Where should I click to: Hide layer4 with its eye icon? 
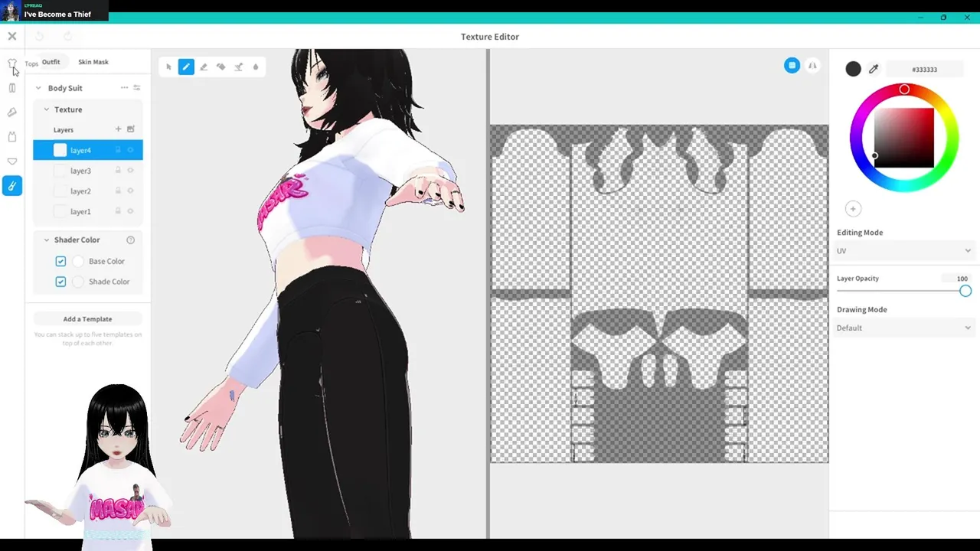[131, 150]
